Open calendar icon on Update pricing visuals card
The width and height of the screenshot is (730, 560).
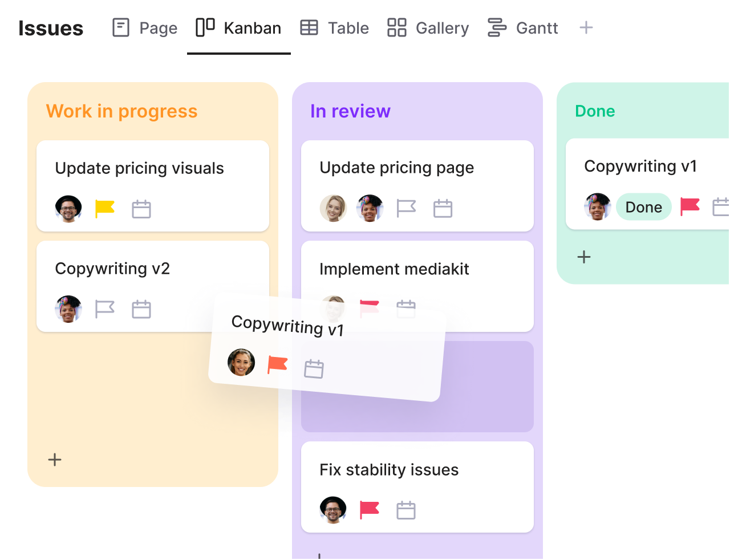[141, 209]
